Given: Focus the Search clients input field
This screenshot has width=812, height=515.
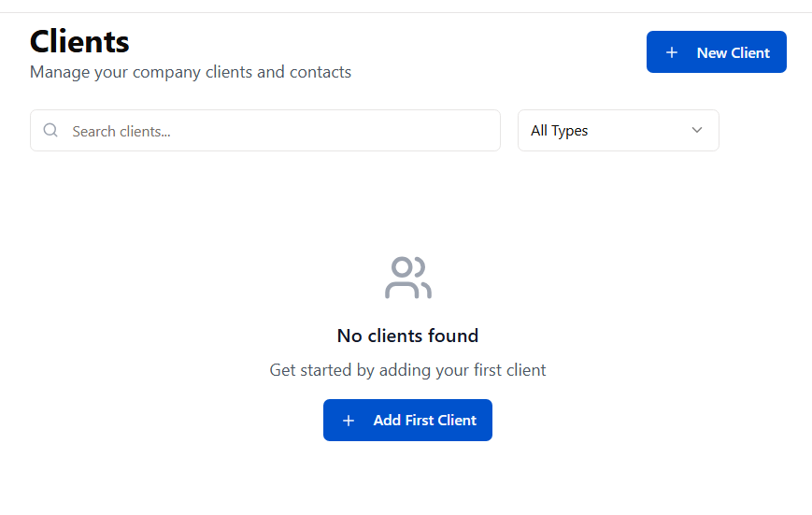Looking at the screenshot, I should click(x=264, y=131).
